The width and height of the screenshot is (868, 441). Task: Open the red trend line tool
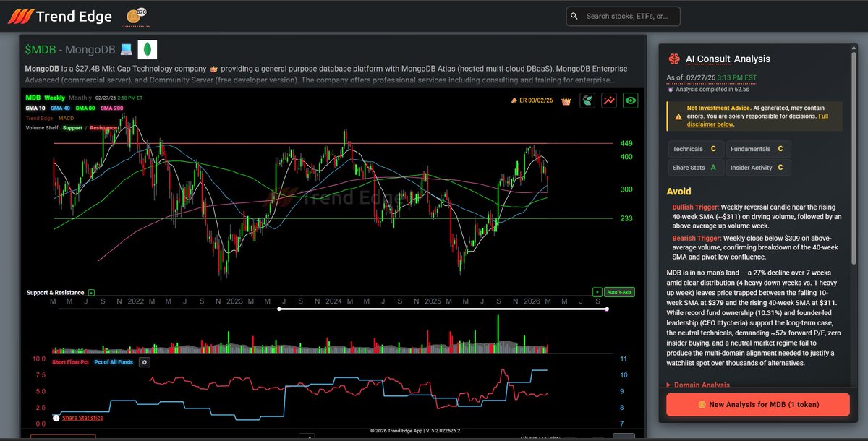pyautogui.click(x=609, y=100)
